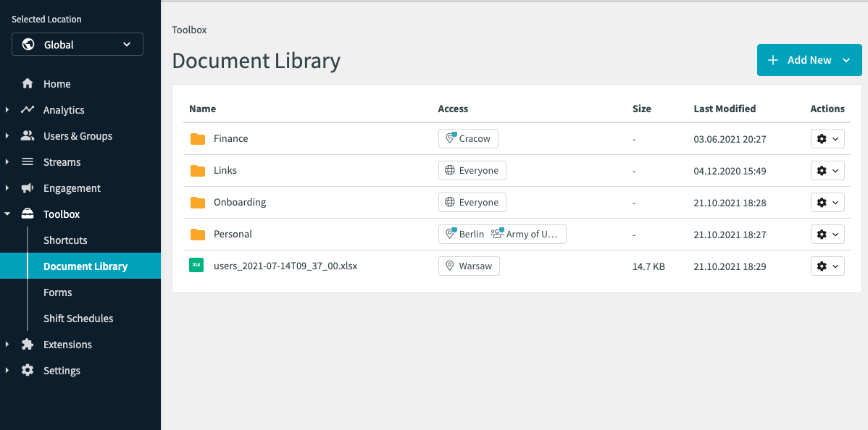Expand the Settings section arrow
The width and height of the screenshot is (868, 430).
(7, 370)
